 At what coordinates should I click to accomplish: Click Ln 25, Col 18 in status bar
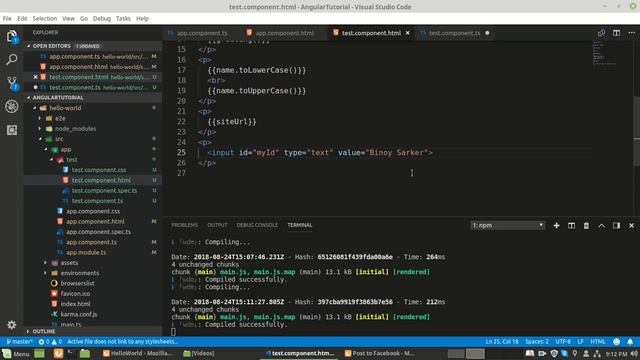tap(502, 342)
